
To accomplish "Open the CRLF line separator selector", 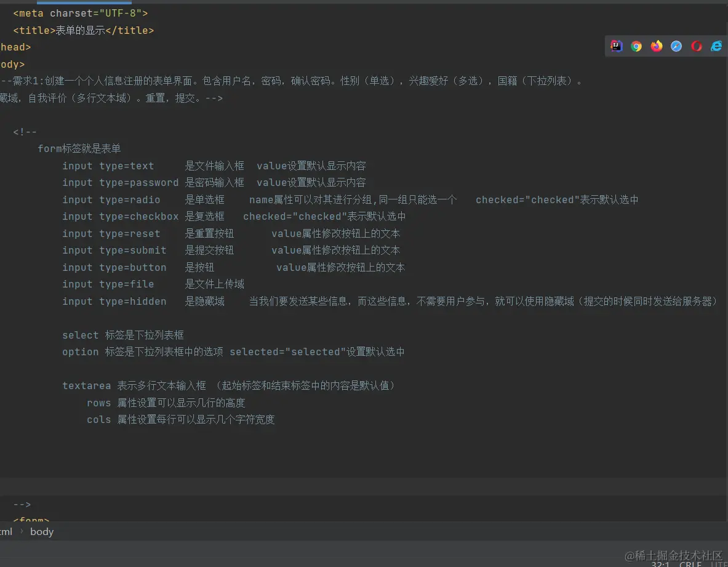I will (x=690, y=564).
